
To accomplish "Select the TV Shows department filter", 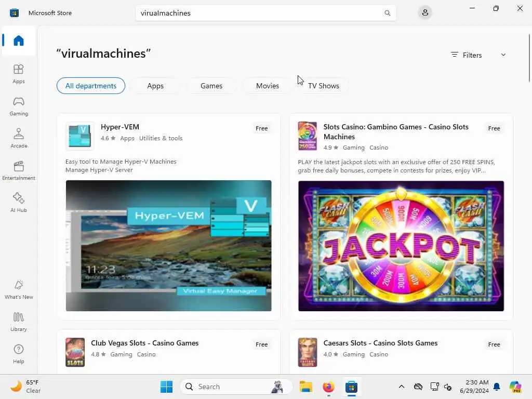I will pos(323,86).
